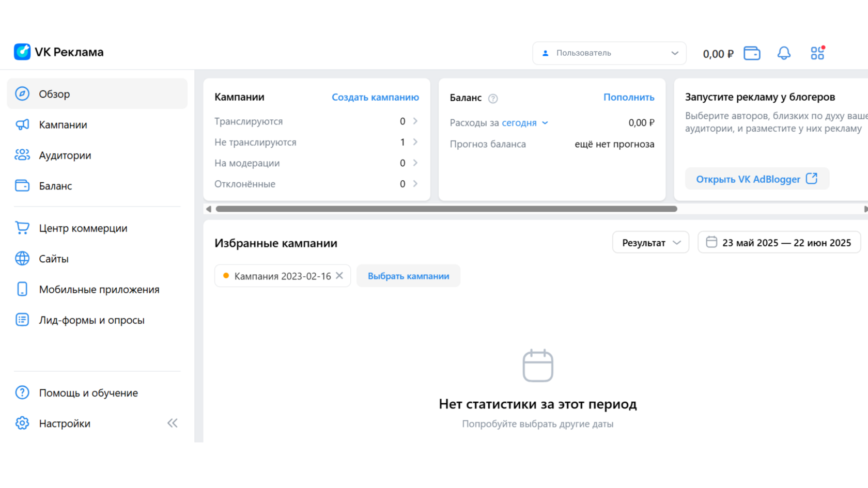
Task: Collapse the sidebar with double-chevron icon
Action: pos(173,423)
